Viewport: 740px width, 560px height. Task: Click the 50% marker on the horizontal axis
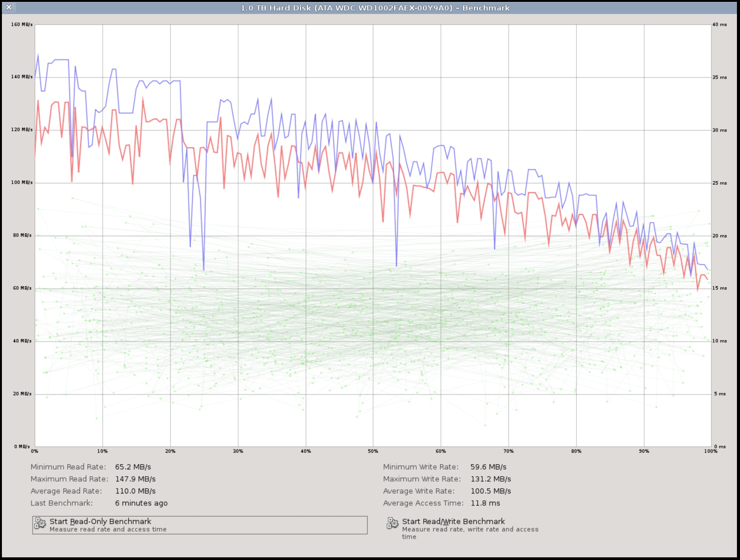click(x=373, y=451)
